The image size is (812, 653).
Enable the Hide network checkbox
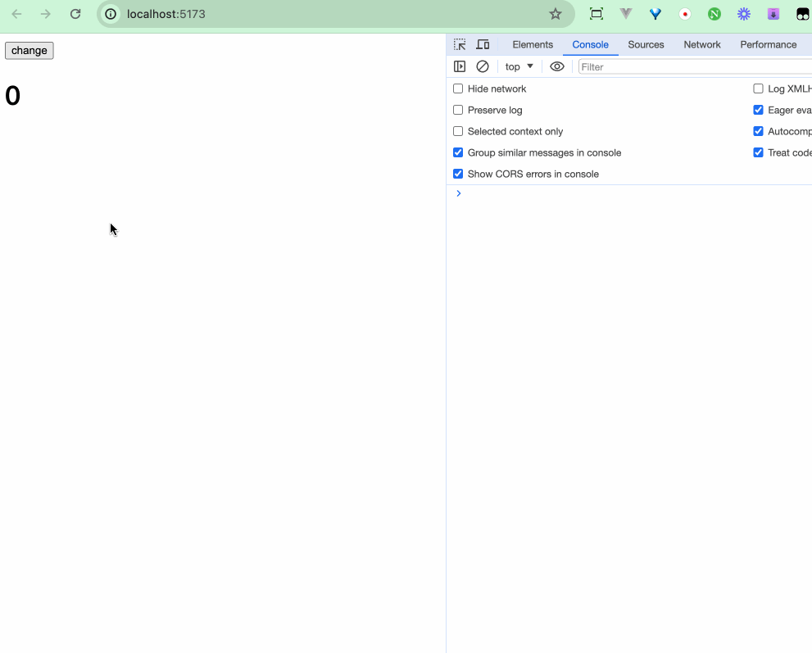coord(458,88)
